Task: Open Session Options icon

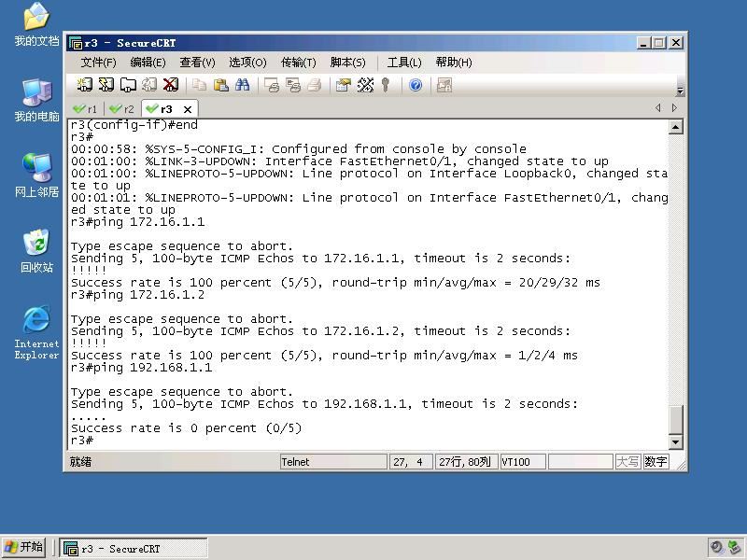Action: 343,85
